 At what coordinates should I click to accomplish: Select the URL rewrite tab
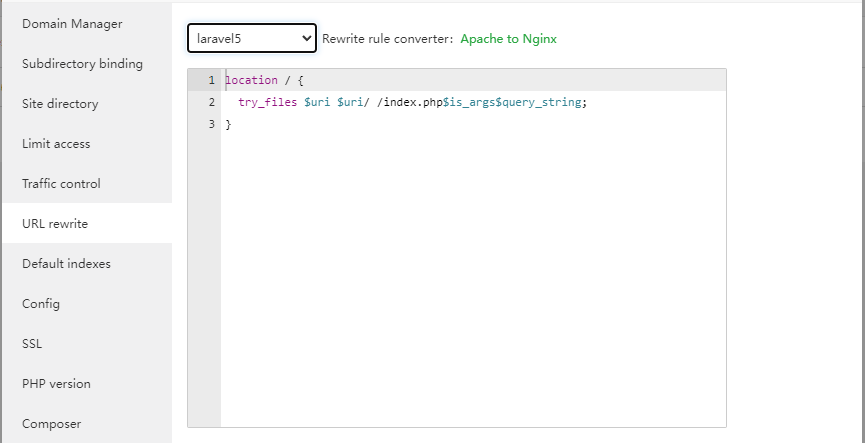(55, 224)
